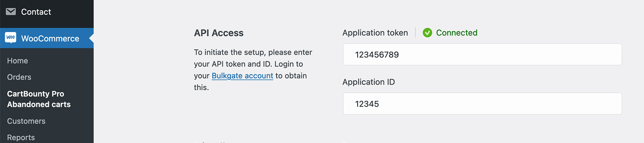Click the API setup description paragraph
Screen dimensions: 644x143
tap(253, 70)
